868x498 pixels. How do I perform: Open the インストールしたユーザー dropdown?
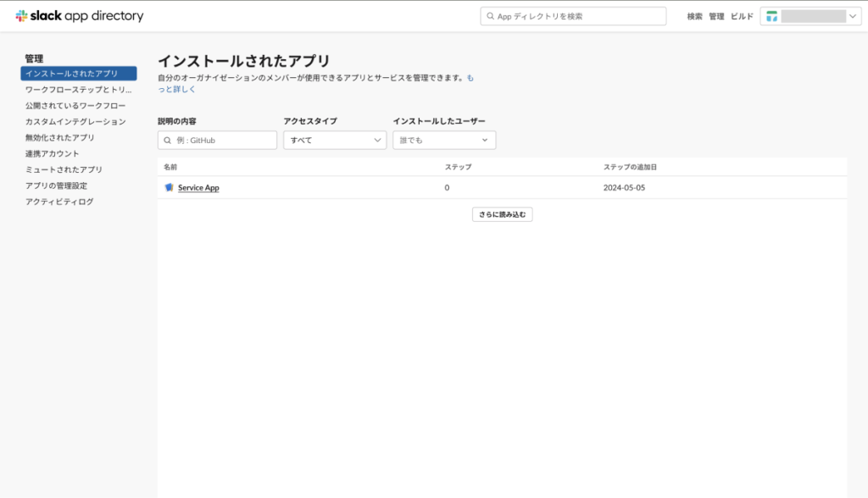coord(444,140)
